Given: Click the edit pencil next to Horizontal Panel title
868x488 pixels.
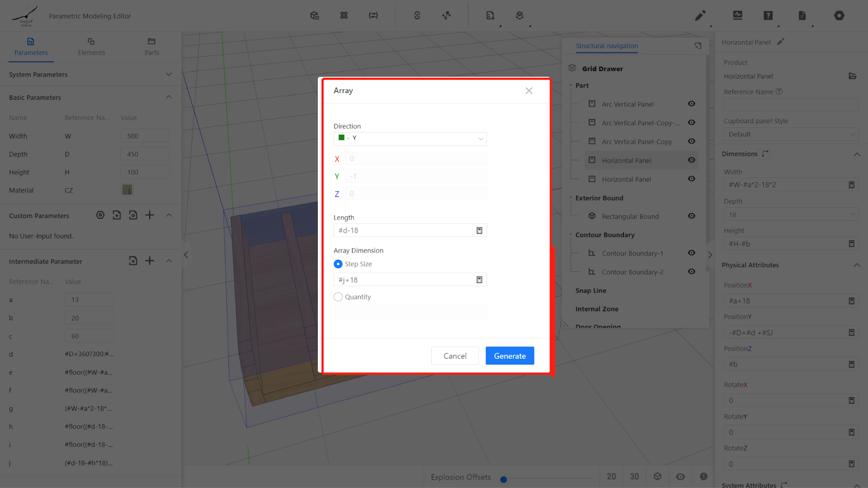Looking at the screenshot, I should 781,42.
